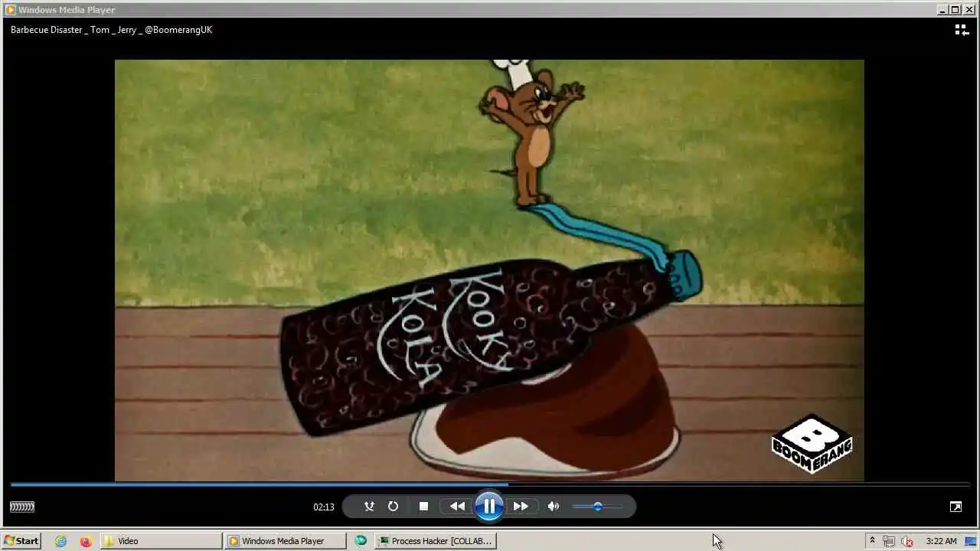This screenshot has height=551, width=980.
Task: Turn on shuffle mode
Action: pos(369,506)
